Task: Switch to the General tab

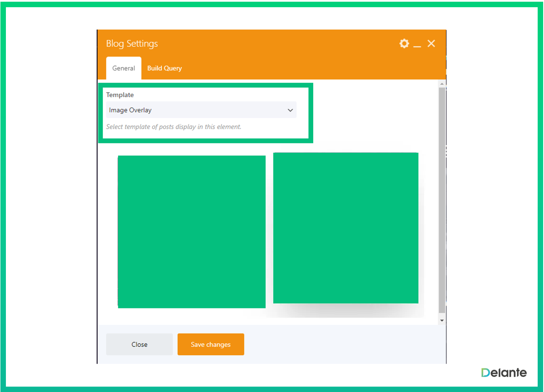Action: pos(124,68)
